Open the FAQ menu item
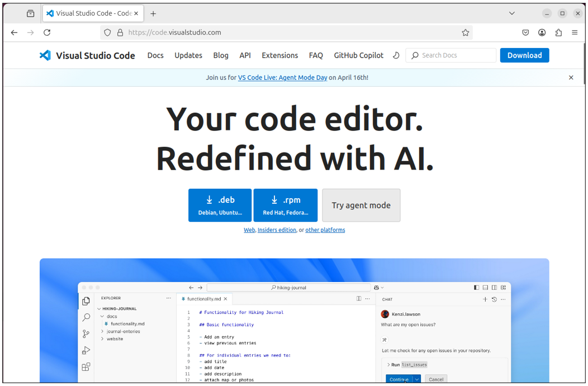 coord(316,55)
